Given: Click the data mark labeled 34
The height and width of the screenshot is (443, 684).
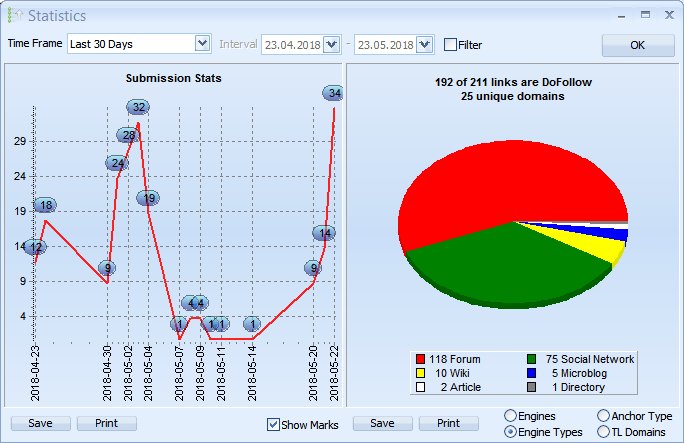Looking at the screenshot, I should (334, 93).
